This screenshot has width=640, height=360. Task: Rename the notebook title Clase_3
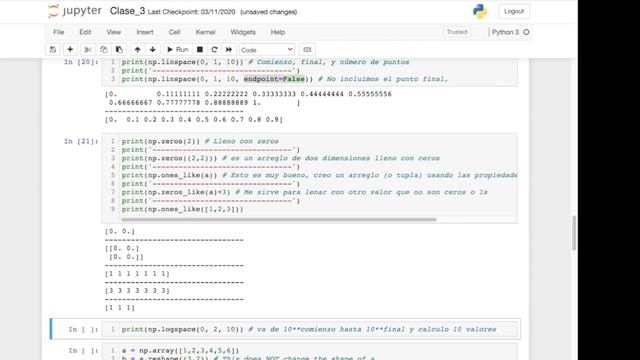point(127,11)
